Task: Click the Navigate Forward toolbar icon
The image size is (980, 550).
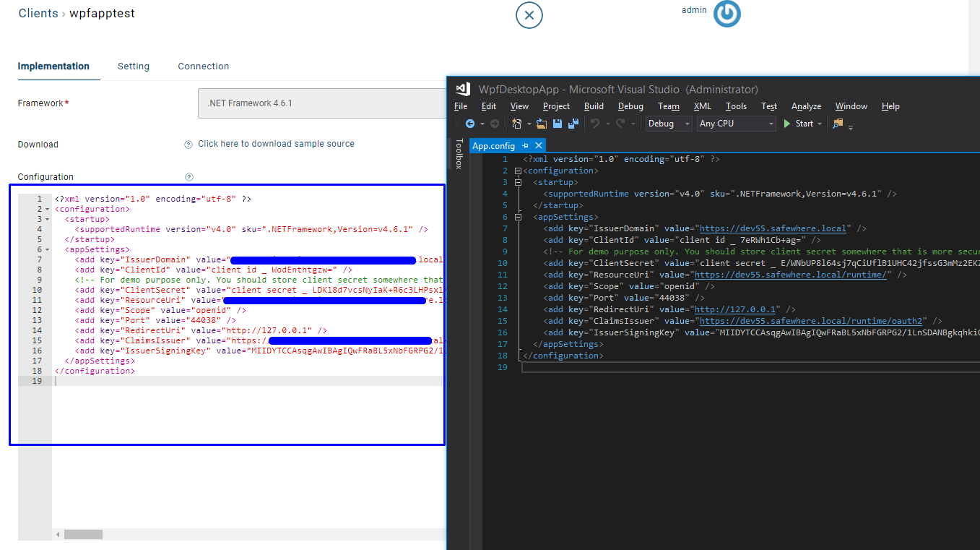Action: 494,124
